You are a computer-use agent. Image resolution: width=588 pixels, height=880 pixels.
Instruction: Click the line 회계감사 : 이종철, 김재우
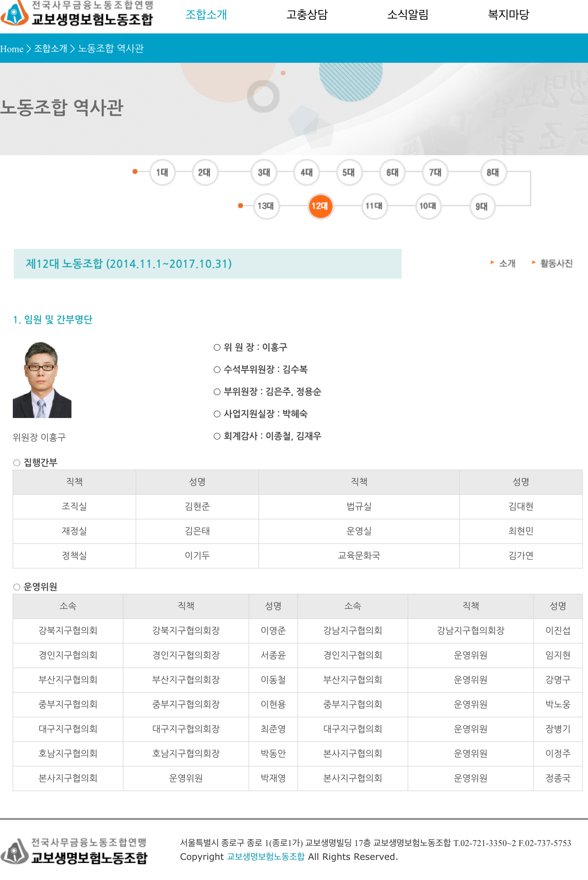click(267, 436)
